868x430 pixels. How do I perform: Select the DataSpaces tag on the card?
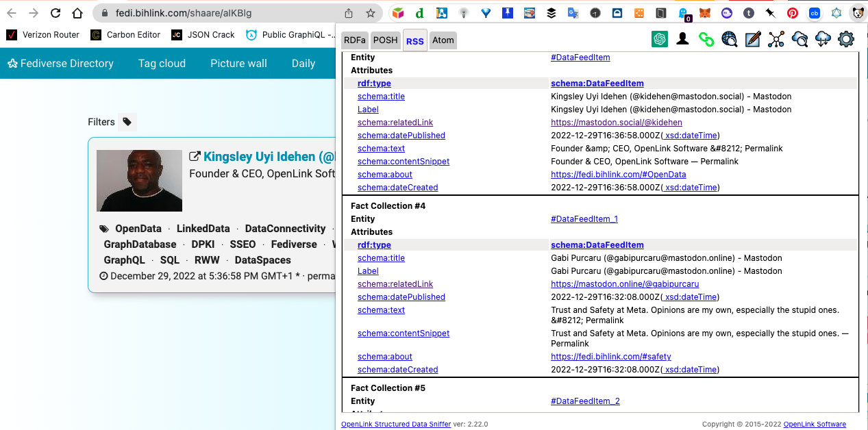tap(263, 260)
